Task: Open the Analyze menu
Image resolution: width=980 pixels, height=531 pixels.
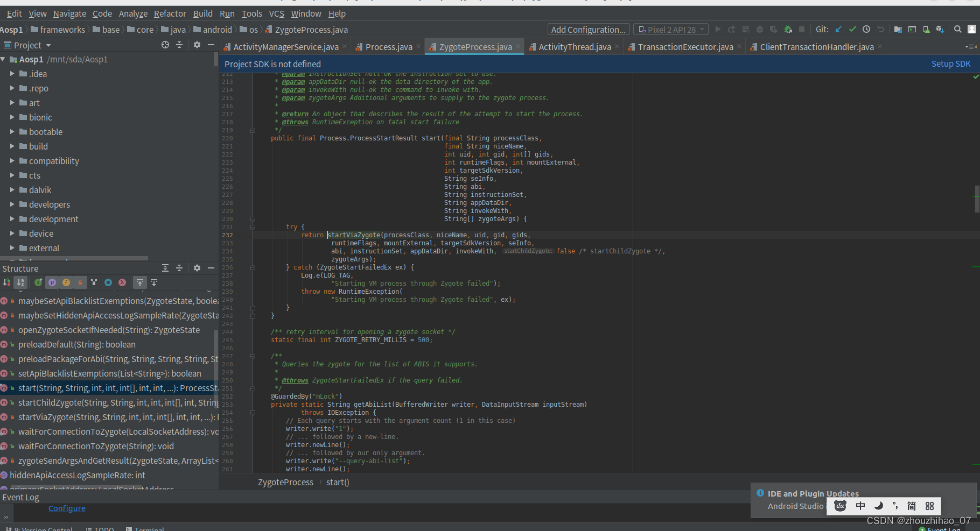Action: click(x=133, y=13)
